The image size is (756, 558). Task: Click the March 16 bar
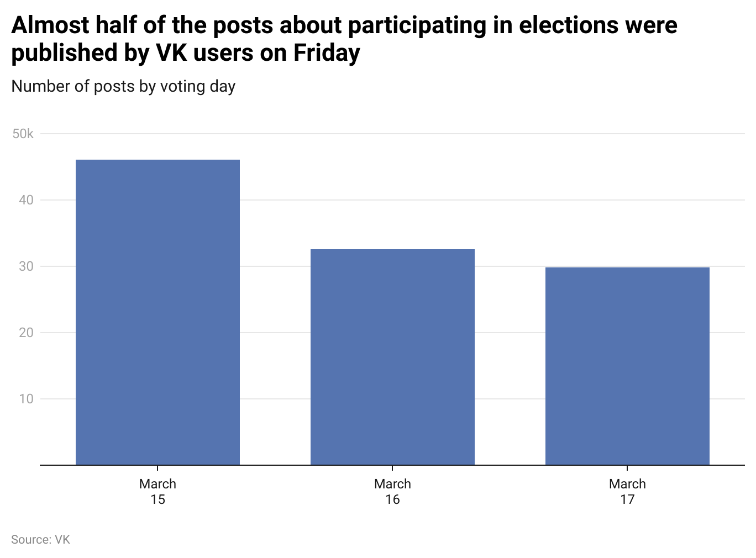[x=392, y=357]
